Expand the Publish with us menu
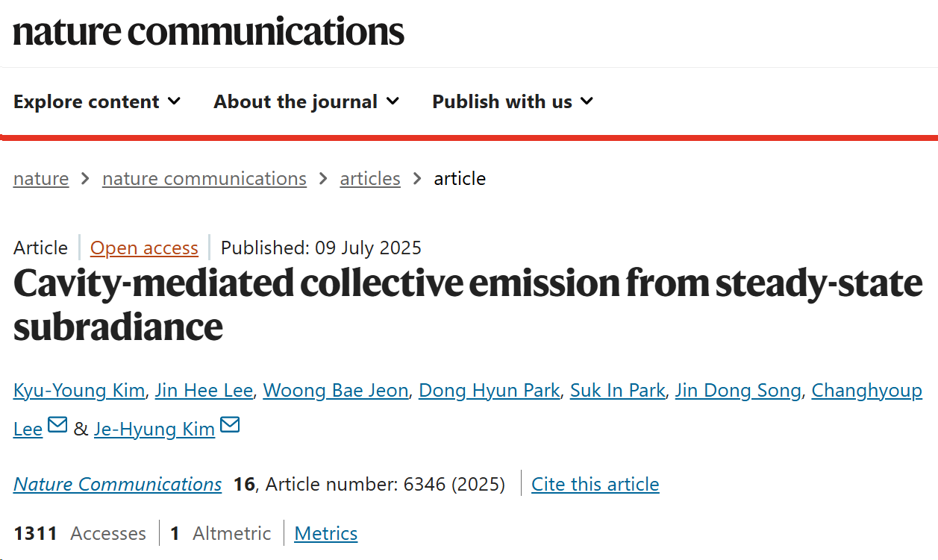 point(513,101)
